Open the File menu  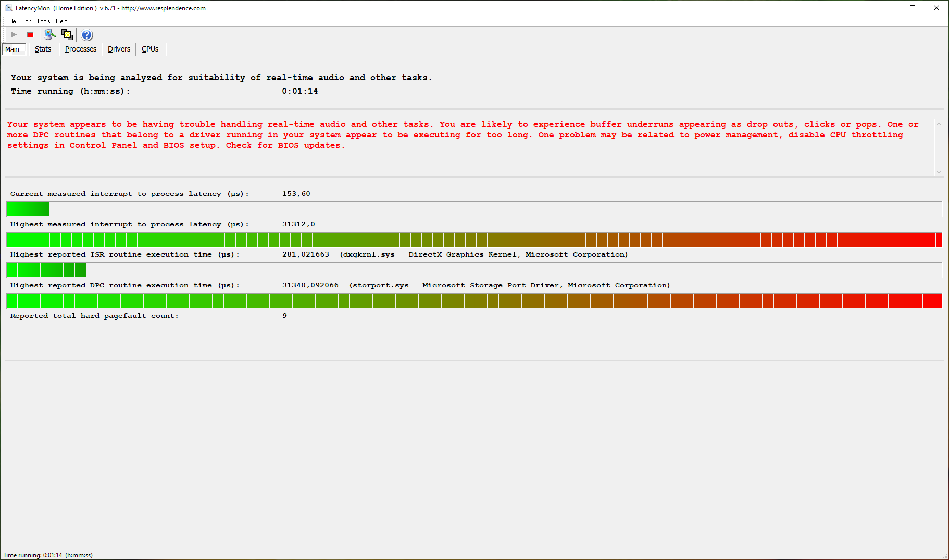11,21
